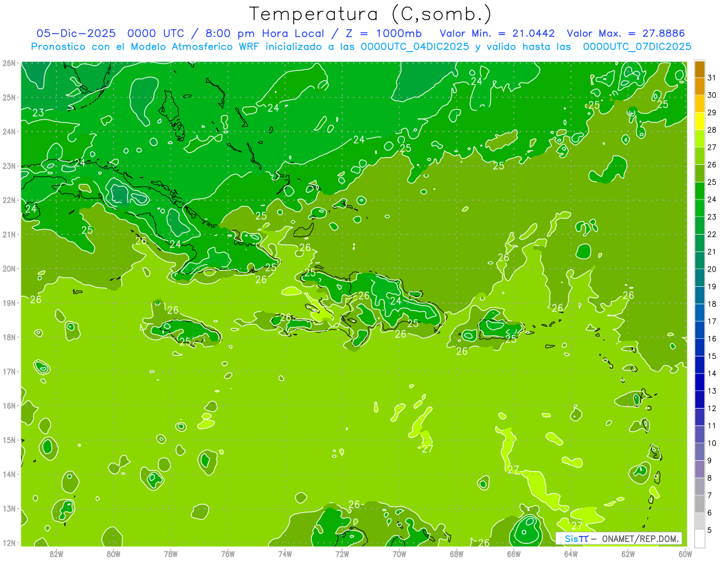728x562 pixels.
Task: Click the yellow colorbar band between 28 and 29
Action: [x=699, y=121]
